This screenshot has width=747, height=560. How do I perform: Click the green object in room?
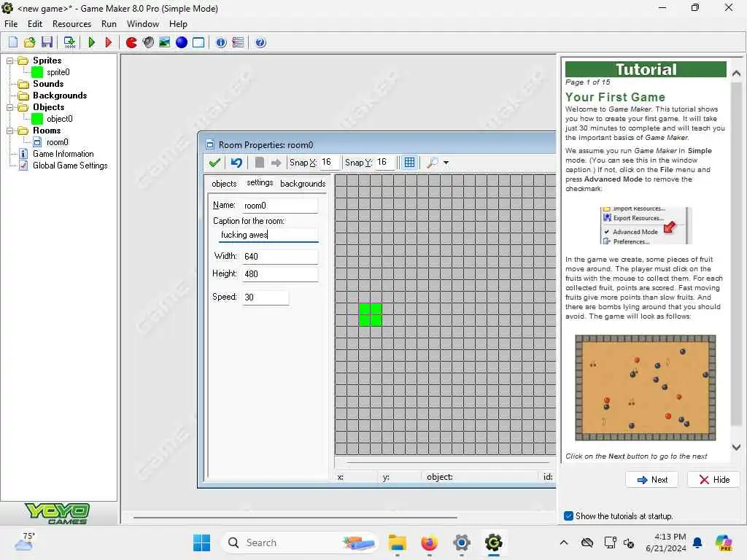370,315
